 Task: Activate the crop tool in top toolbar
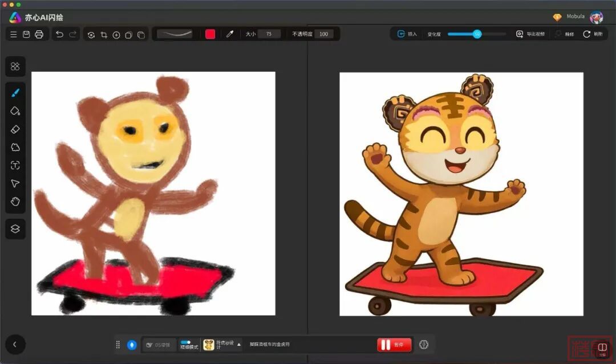[104, 35]
